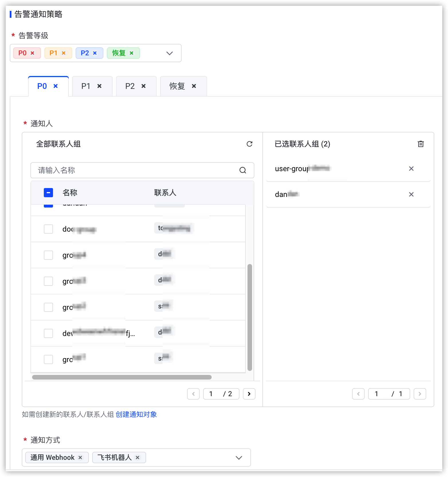Remove the 恢复 tag from alert level

[131, 53]
